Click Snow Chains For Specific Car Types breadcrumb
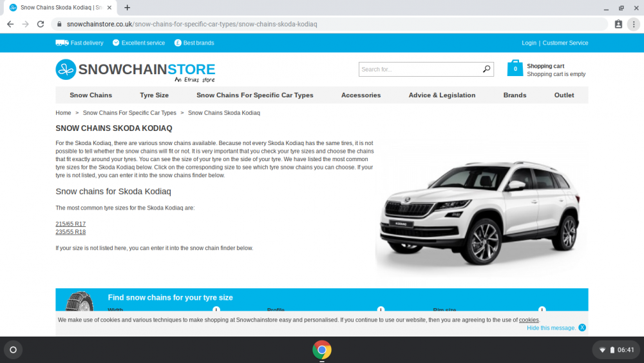The image size is (644, 363). coord(129,113)
